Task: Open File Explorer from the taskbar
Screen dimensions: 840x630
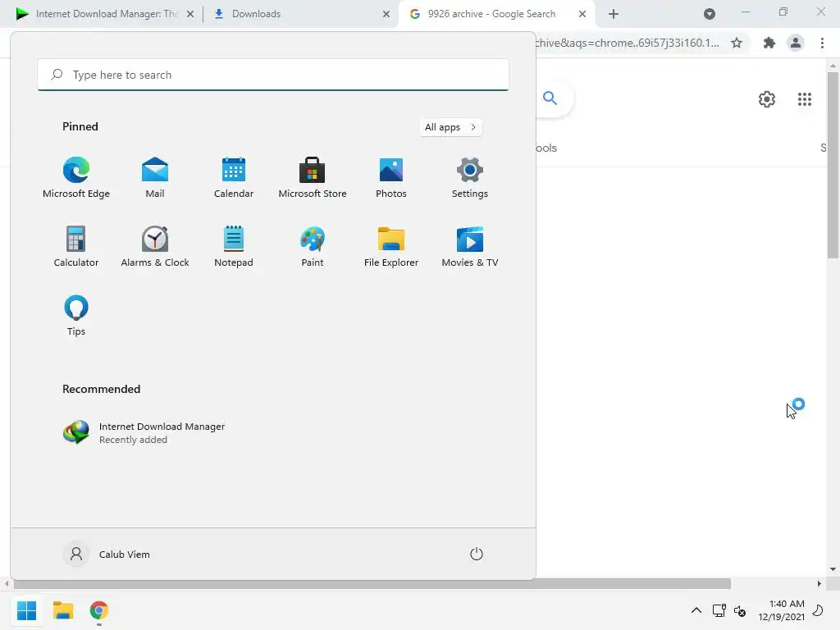Action: (x=62, y=610)
